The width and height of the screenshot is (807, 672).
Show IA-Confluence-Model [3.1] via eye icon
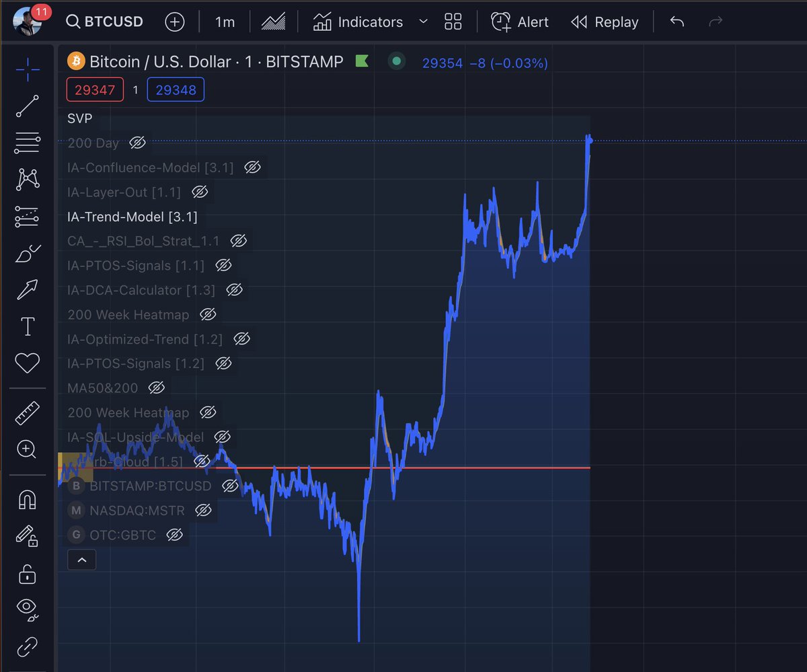click(252, 167)
